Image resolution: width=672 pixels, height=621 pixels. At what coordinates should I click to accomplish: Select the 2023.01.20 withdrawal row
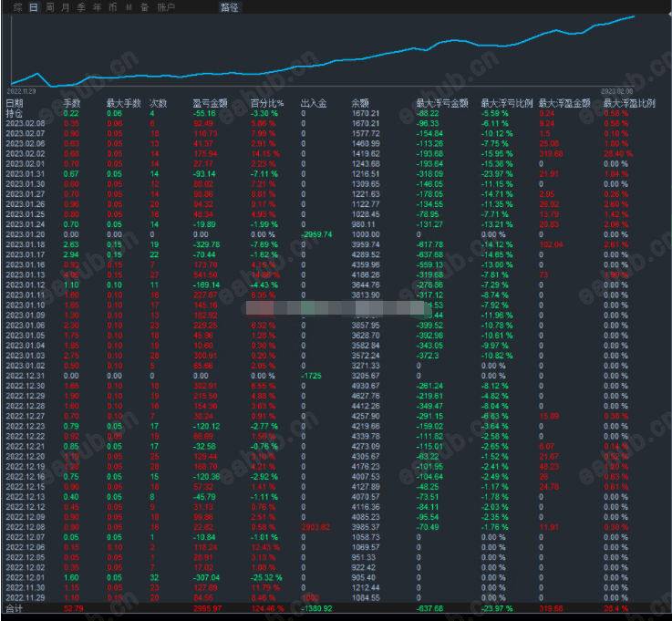(x=336, y=234)
